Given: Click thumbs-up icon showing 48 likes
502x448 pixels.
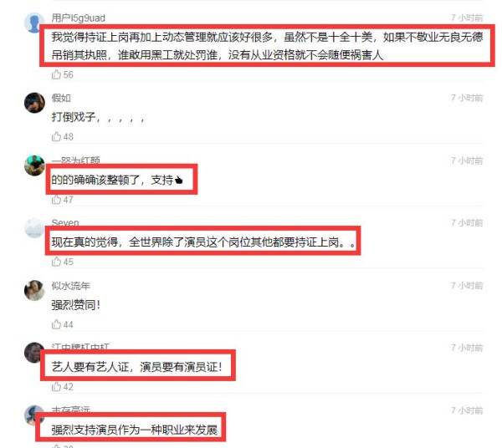Looking at the screenshot, I should 56,136.
